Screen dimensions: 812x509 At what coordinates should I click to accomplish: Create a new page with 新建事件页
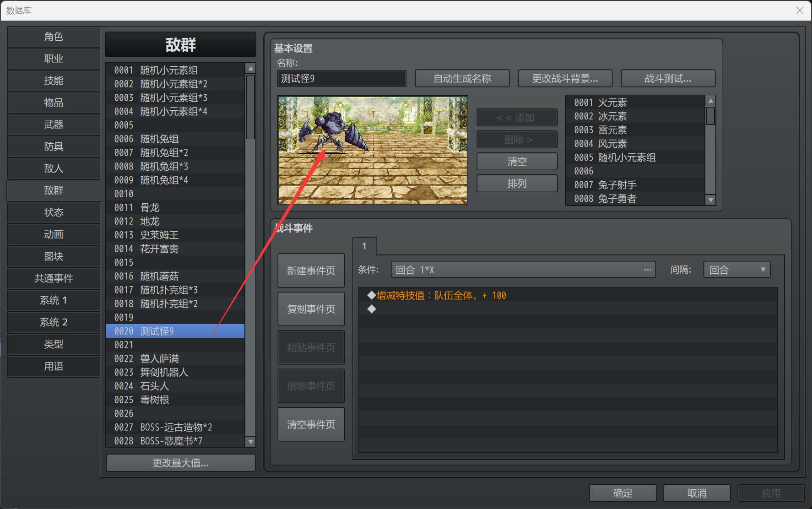point(311,271)
